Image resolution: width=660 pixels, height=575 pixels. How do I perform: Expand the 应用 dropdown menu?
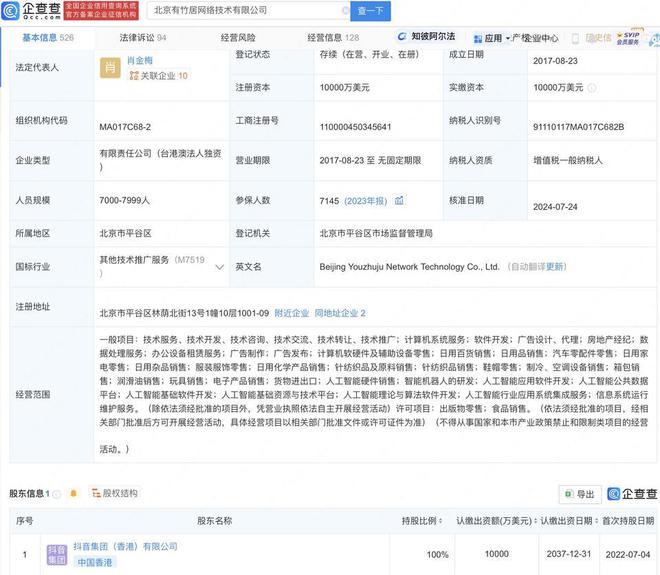click(x=492, y=39)
